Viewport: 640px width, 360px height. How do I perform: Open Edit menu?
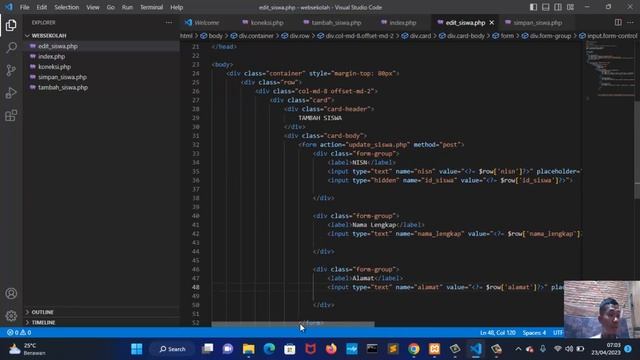(42, 7)
